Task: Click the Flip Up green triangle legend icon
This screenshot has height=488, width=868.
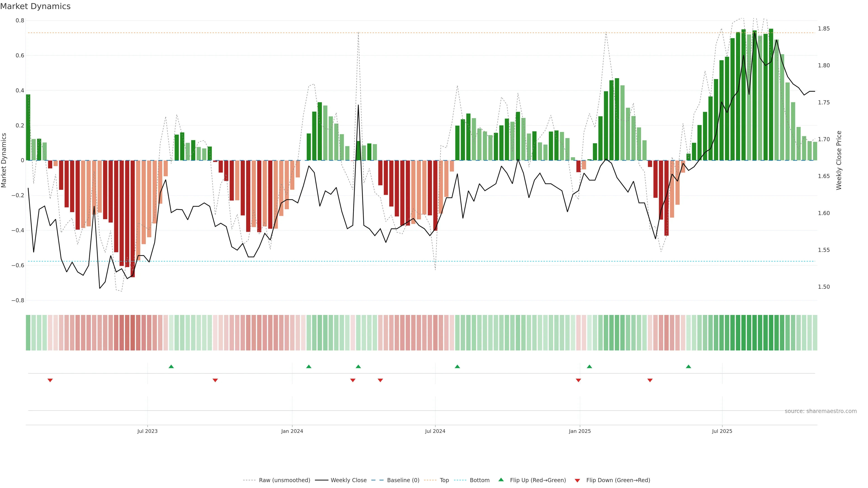Action: (501, 480)
